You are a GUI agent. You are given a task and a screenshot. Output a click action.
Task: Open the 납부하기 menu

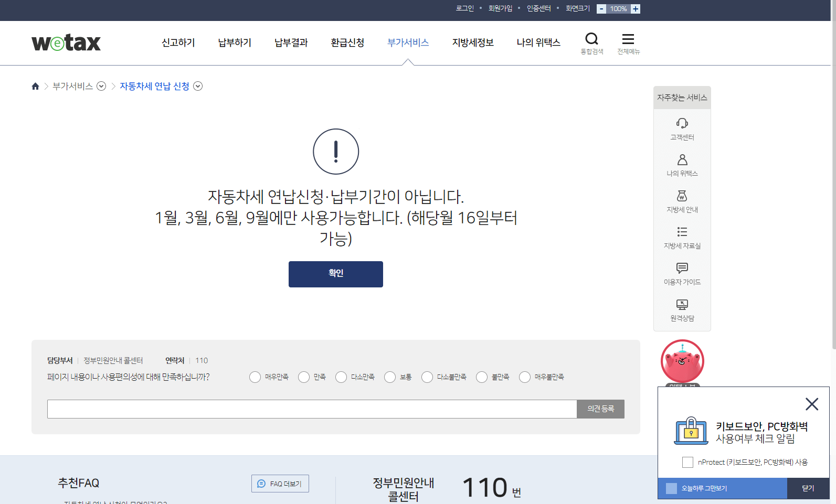click(x=235, y=42)
